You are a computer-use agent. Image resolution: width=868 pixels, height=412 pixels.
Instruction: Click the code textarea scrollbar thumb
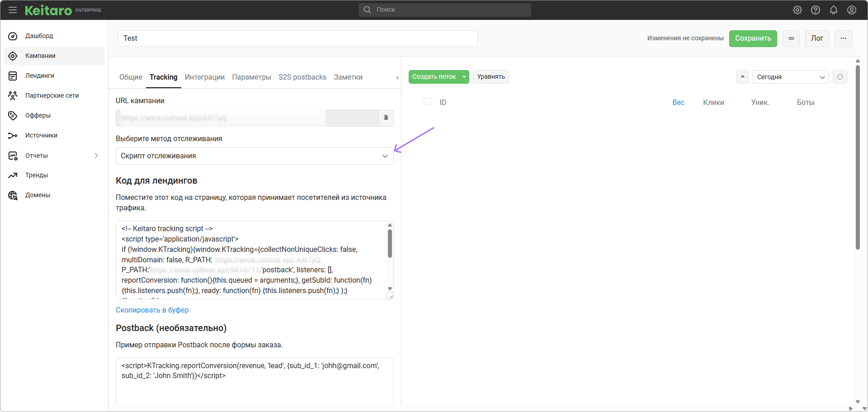click(390, 243)
